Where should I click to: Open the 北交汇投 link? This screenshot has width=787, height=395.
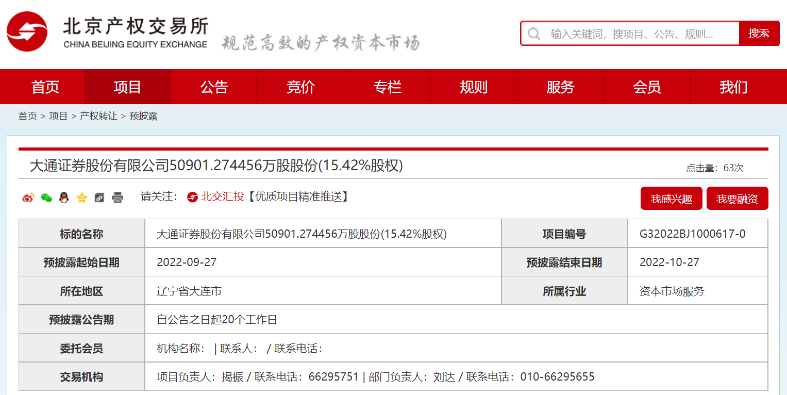click(222, 197)
